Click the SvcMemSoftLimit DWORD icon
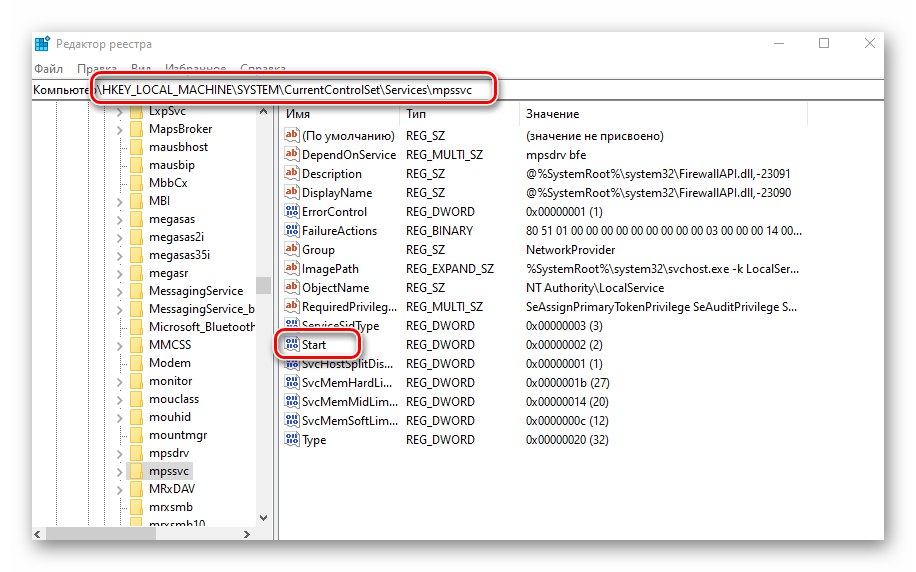Screen dimensions: 916x572 point(292,420)
